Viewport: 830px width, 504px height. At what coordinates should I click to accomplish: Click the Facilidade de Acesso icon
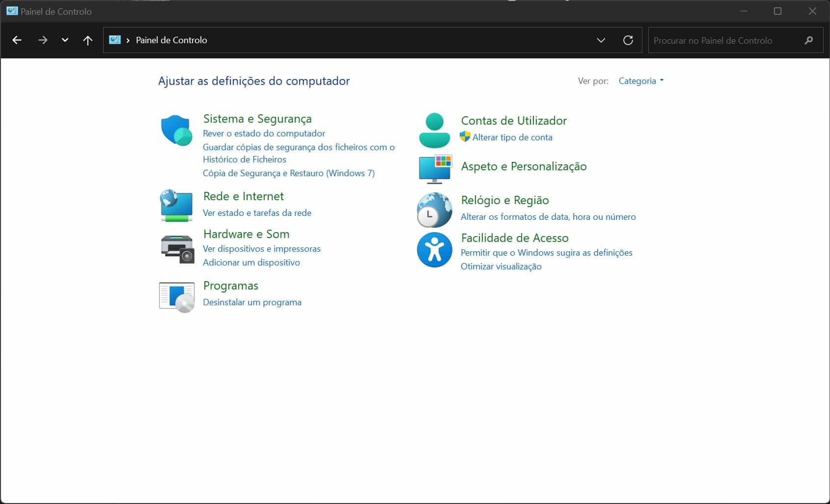click(x=434, y=250)
